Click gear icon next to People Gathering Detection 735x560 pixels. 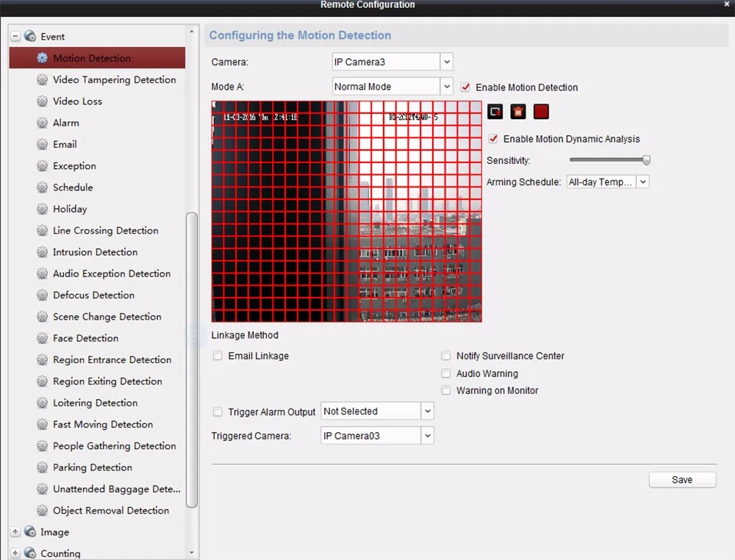tap(42, 445)
